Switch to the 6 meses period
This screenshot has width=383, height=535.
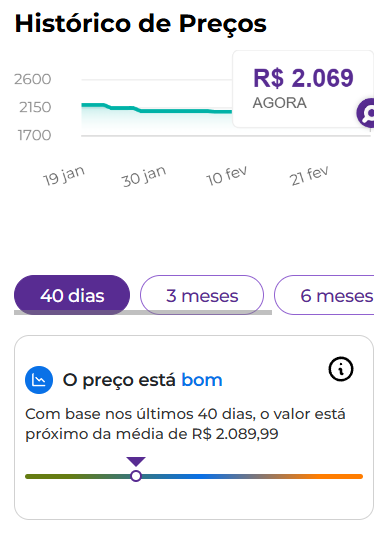point(324,295)
